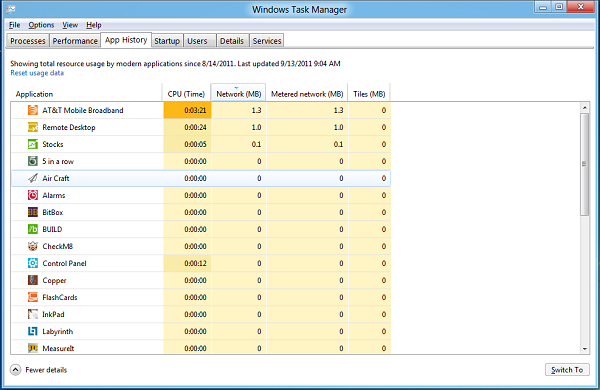
Task: Click the 0:00:05 CPU time cell
Action: (x=188, y=144)
